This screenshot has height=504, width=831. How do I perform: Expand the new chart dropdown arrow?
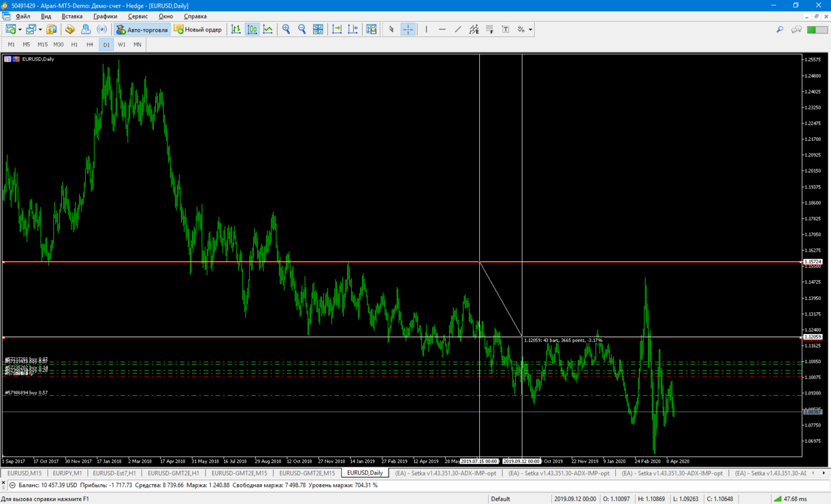pyautogui.click(x=20, y=30)
